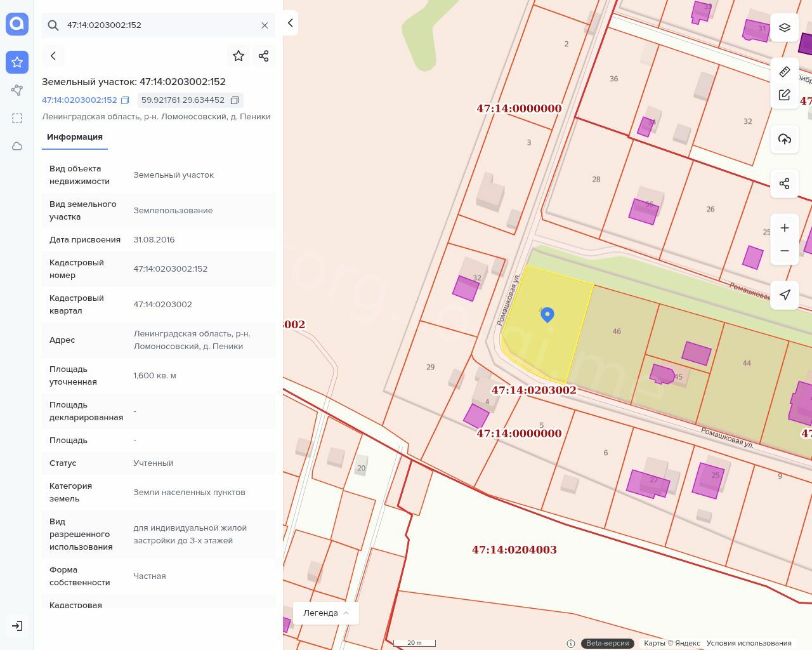This screenshot has width=812, height=650.
Task: Select the draw/edit note tool
Action: pyautogui.click(x=784, y=95)
